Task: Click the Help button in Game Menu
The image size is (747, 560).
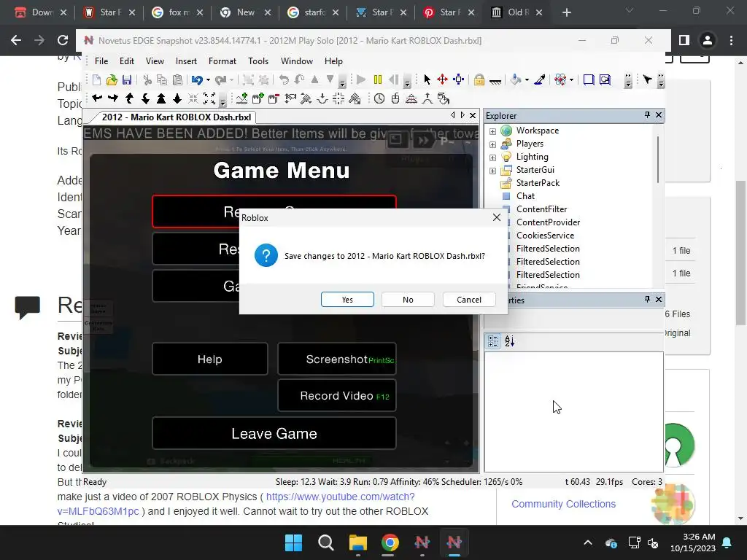Action: tap(209, 359)
